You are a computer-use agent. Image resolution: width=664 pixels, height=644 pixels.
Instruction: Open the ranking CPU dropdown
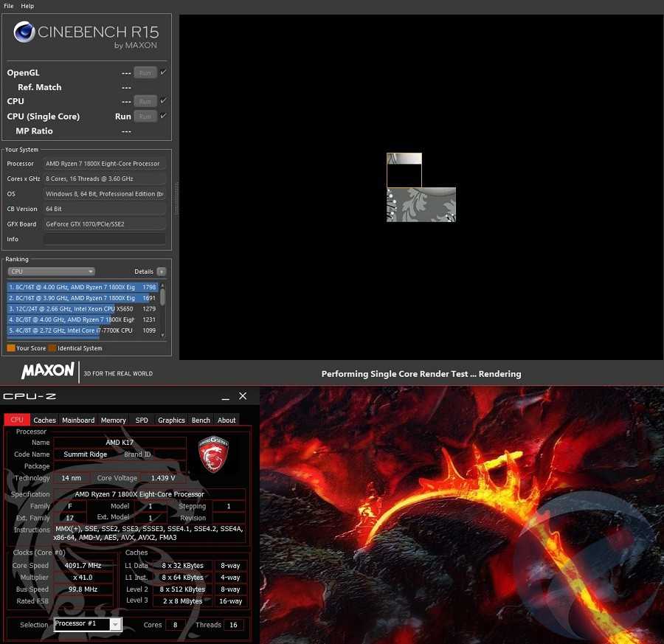pyautogui.click(x=51, y=271)
